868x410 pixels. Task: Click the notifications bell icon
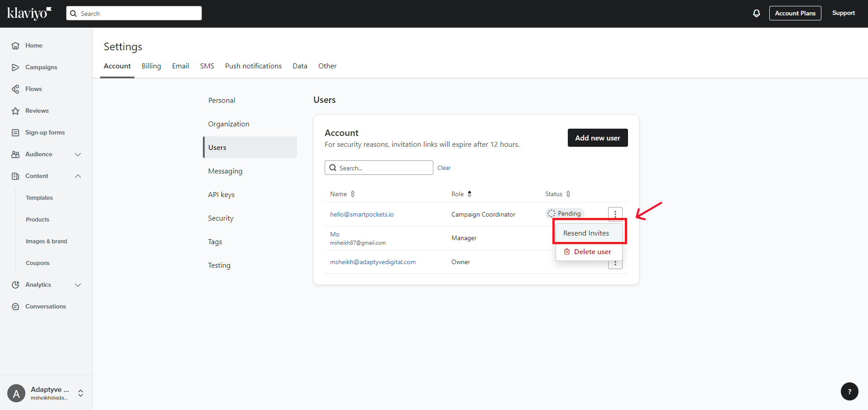click(756, 14)
